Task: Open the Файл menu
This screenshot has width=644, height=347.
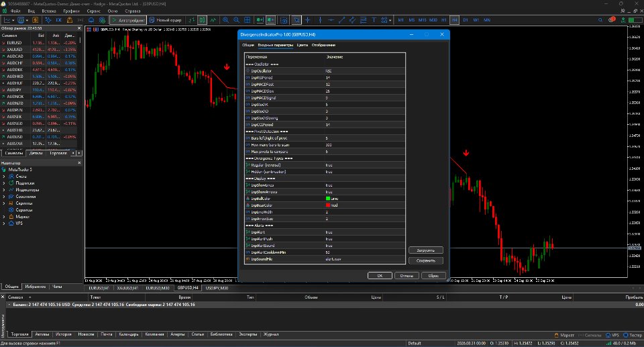Action: point(15,11)
